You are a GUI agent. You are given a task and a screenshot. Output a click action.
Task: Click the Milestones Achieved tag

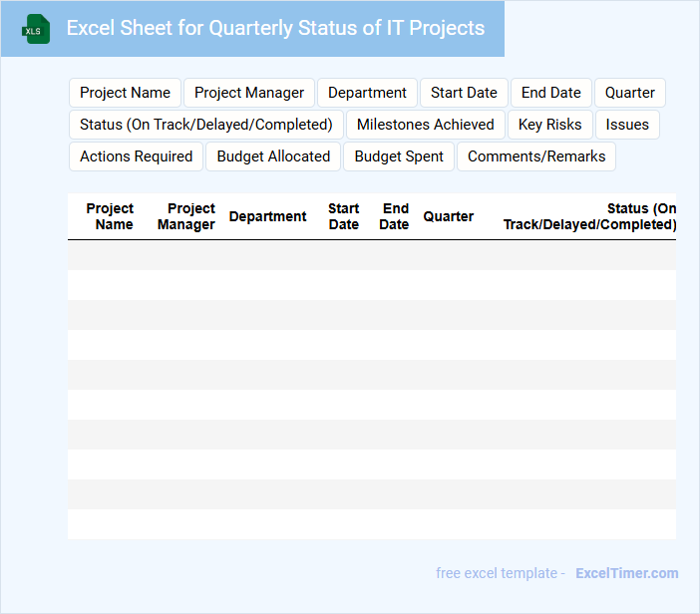click(426, 125)
